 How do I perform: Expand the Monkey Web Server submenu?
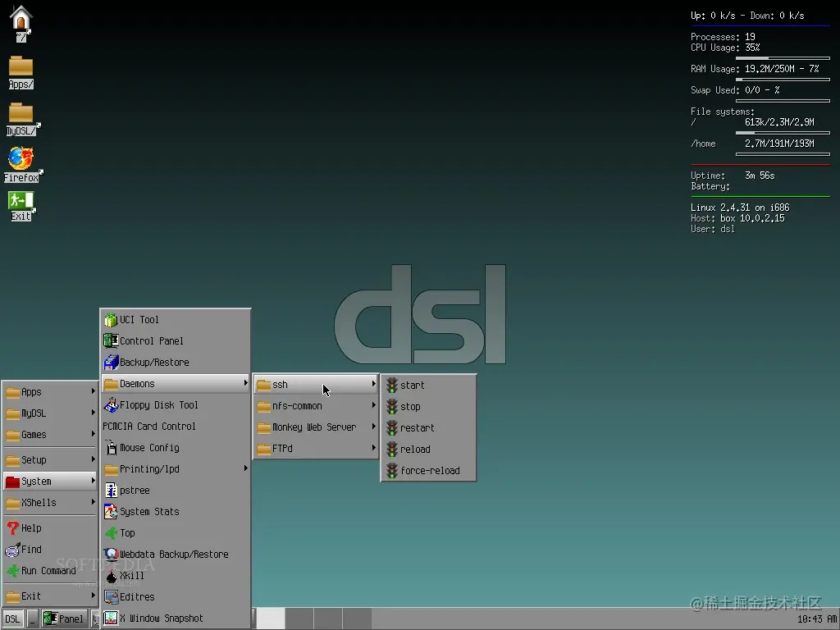[316, 427]
